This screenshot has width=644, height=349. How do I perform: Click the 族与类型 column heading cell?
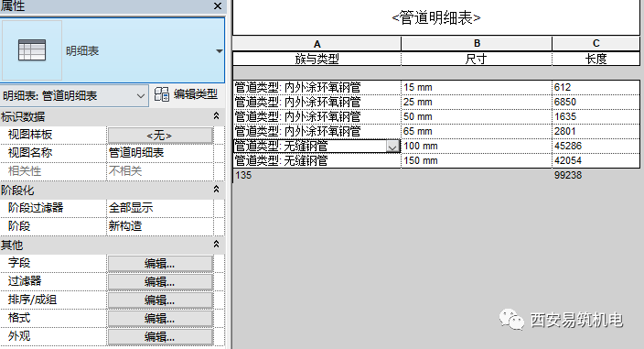(317, 59)
